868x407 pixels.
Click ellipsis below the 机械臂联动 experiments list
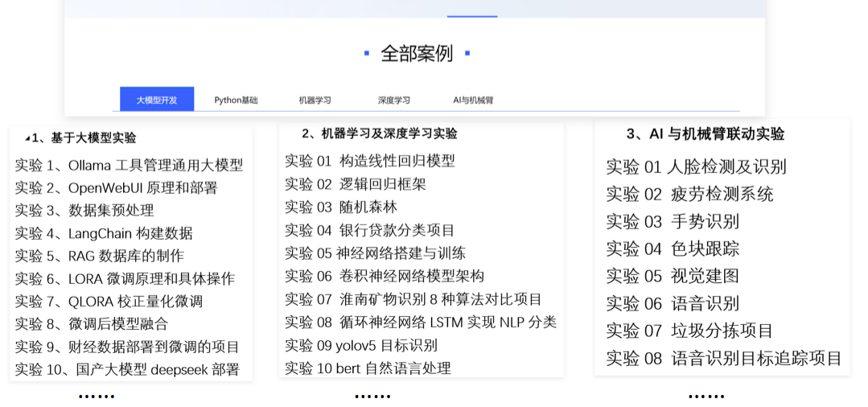(706, 396)
